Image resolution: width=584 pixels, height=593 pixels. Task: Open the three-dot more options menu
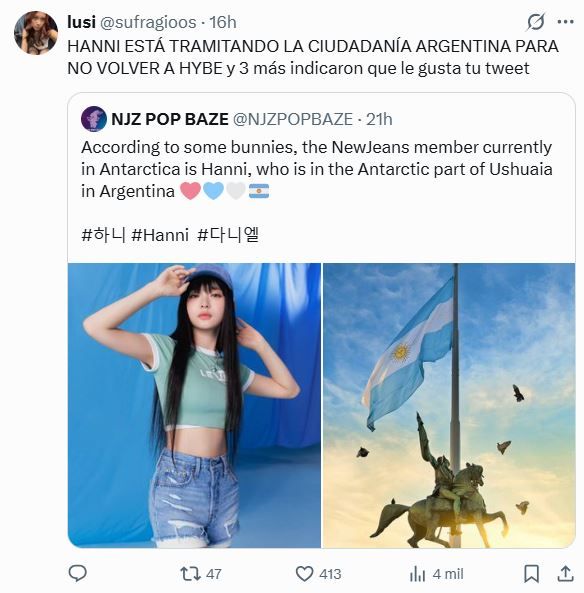[x=565, y=22]
